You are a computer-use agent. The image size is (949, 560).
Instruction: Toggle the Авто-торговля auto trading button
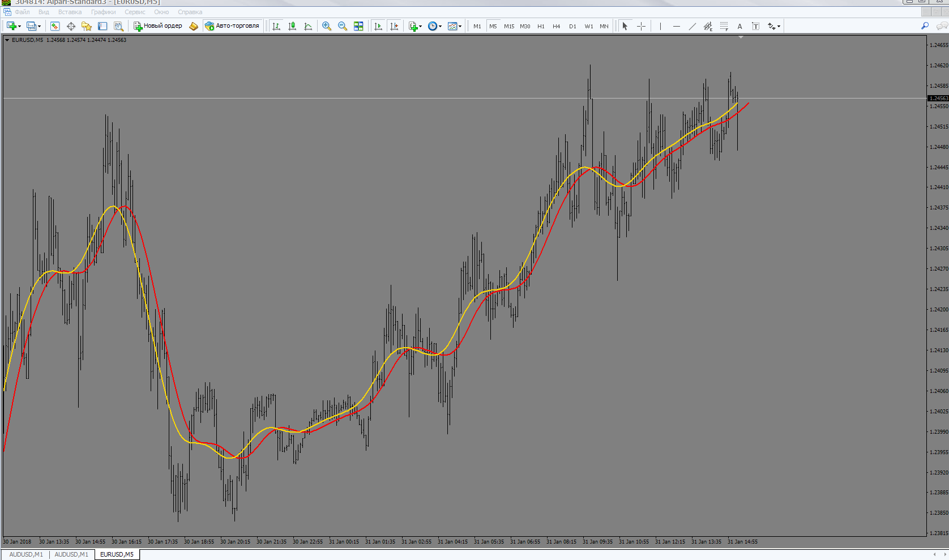232,26
